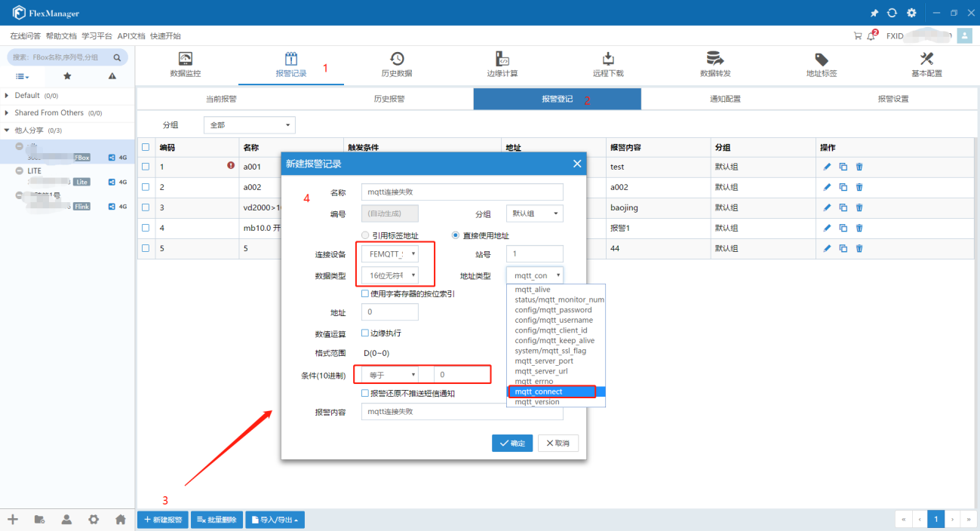Open the 边缘计算 edge computing icon
The image size is (980, 531).
tap(502, 60)
